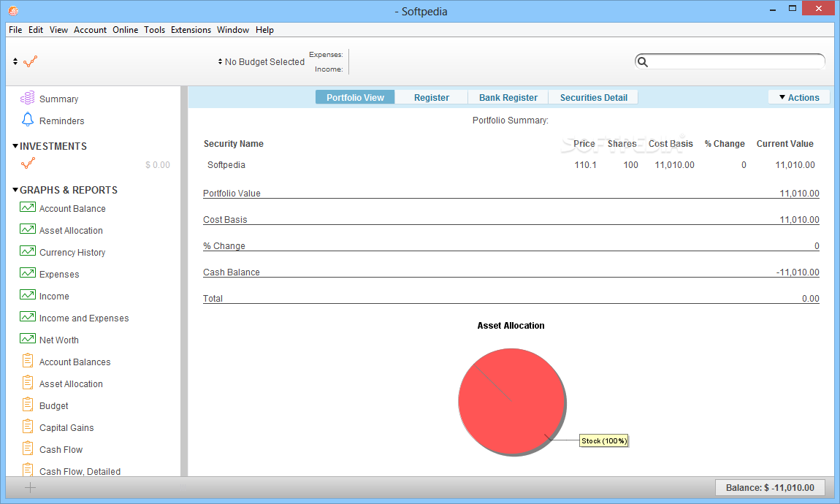The height and width of the screenshot is (504, 840).
Task: Click the Balance: $ -11,010.00 status box
Action: click(770, 487)
